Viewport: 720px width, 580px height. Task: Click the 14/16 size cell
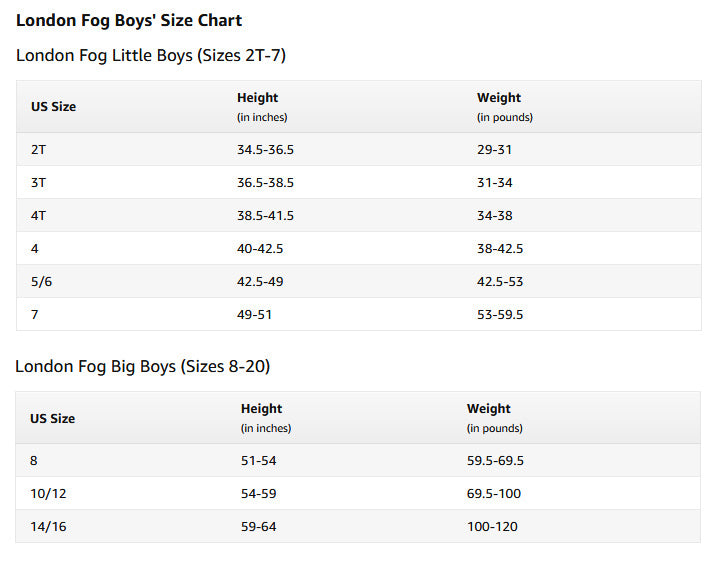tap(46, 526)
